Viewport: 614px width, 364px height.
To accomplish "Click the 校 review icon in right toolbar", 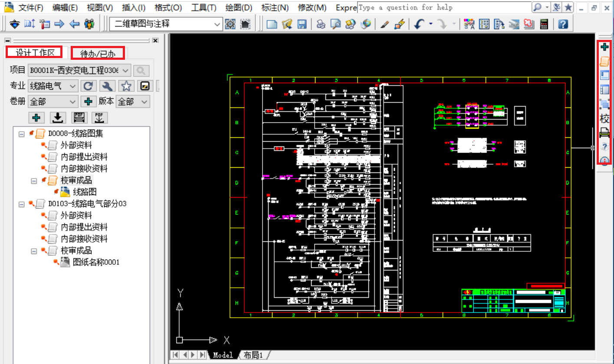I will tap(604, 118).
